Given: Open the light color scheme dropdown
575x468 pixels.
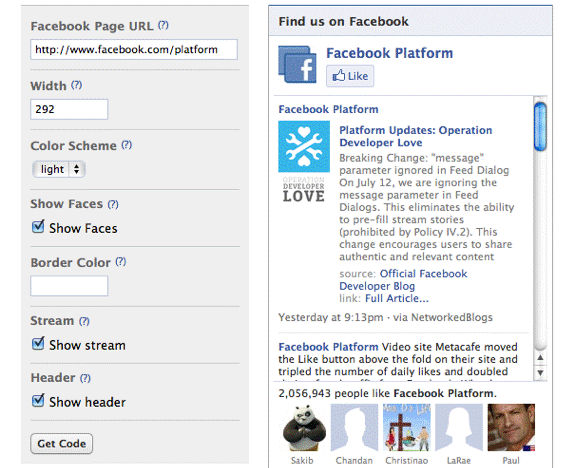Looking at the screenshot, I should pos(59,169).
